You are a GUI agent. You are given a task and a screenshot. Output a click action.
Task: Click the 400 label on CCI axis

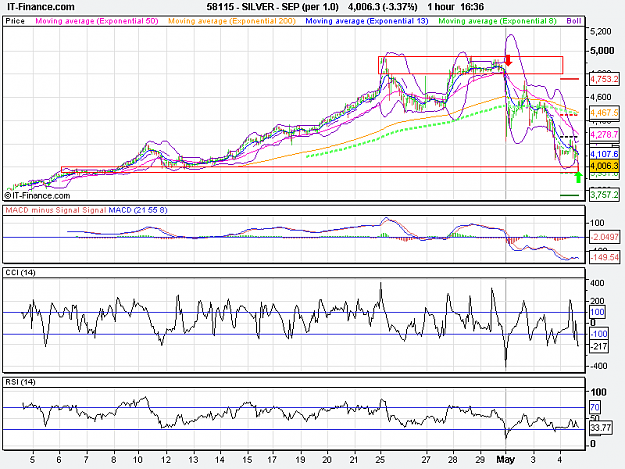[597, 283]
